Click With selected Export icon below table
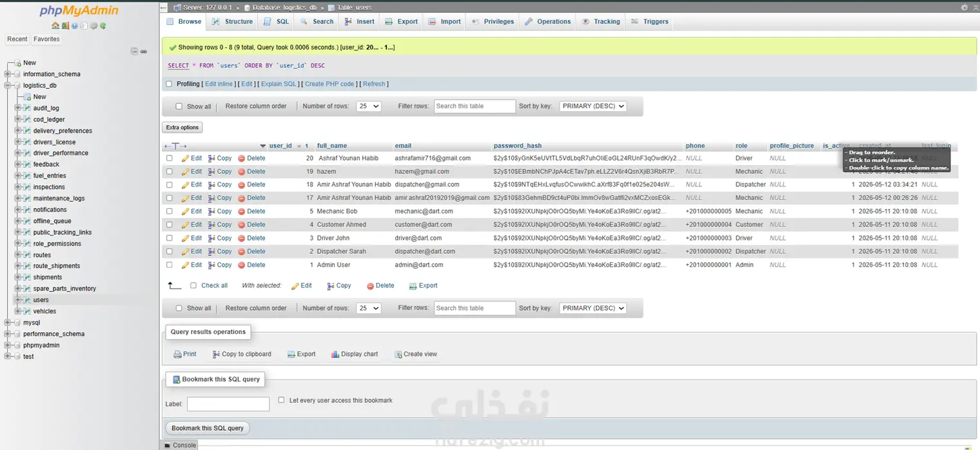This screenshot has height=450, width=980. click(413, 286)
